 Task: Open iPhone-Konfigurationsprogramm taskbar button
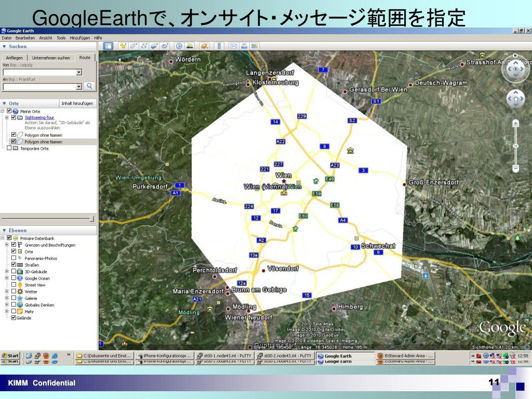click(x=165, y=355)
